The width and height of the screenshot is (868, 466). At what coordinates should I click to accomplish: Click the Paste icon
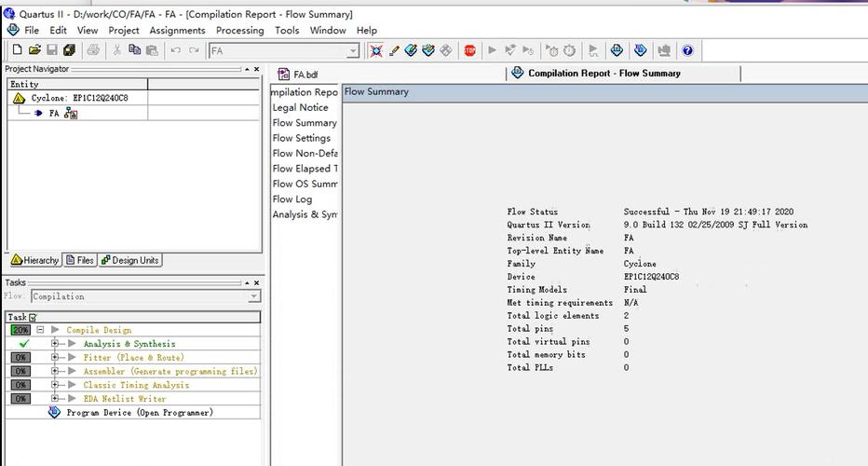click(152, 50)
